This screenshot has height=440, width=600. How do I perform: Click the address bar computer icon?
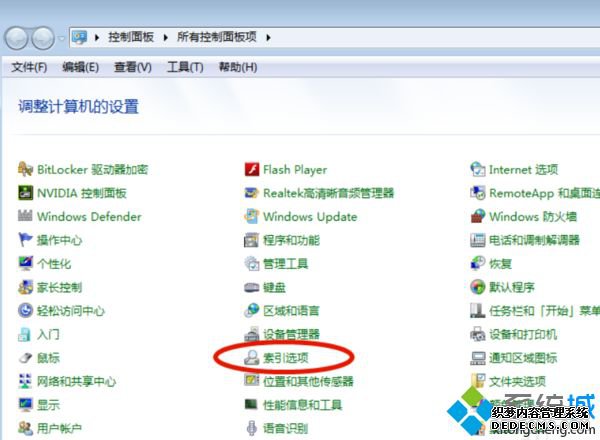point(80,37)
